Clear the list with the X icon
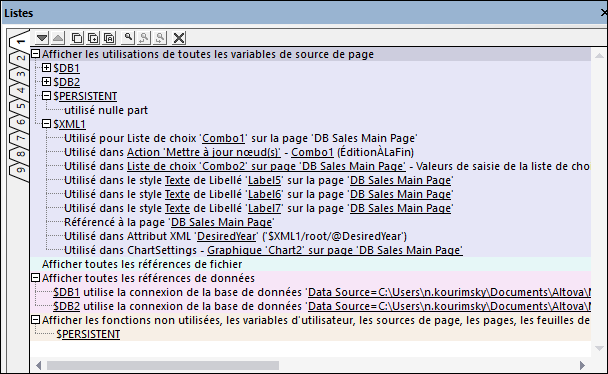Screen dimensions: 608x374 (x=179, y=38)
